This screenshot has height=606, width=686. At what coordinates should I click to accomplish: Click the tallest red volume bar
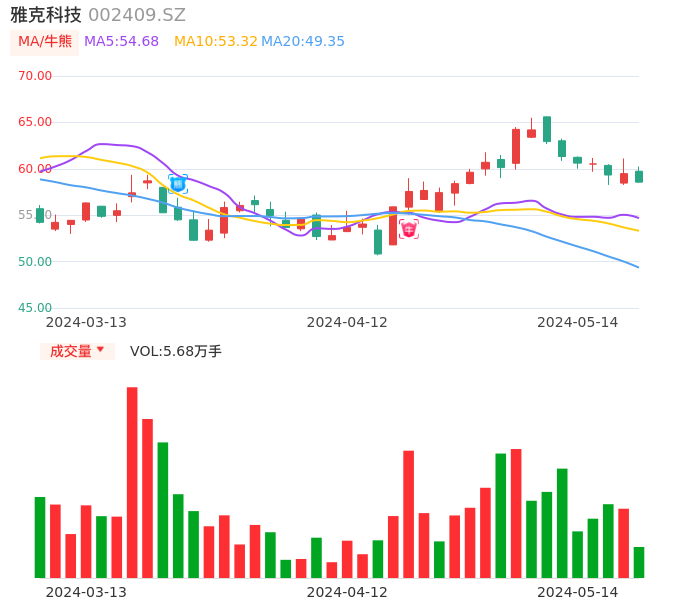[132, 482]
